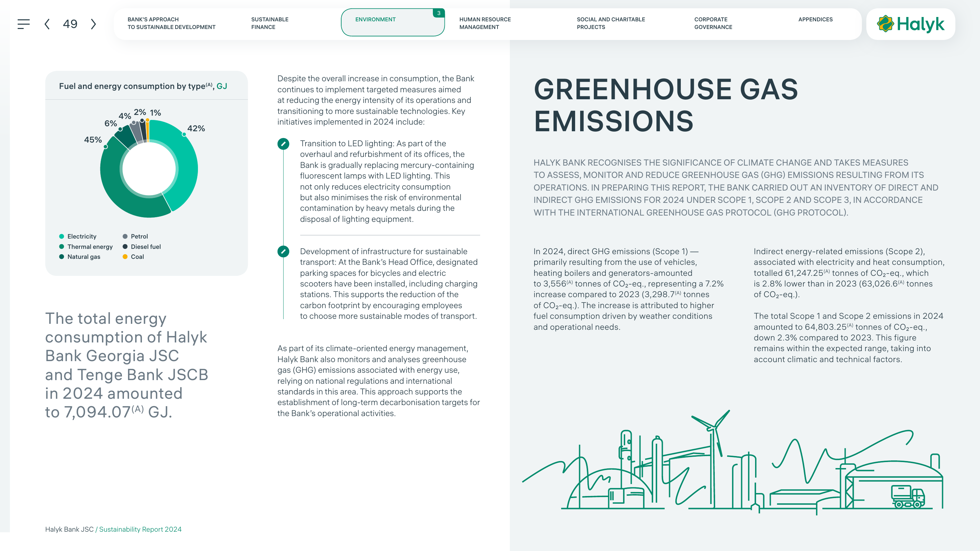Screen dimensions: 980x551
Task: Click the page number 49
Action: [70, 24]
